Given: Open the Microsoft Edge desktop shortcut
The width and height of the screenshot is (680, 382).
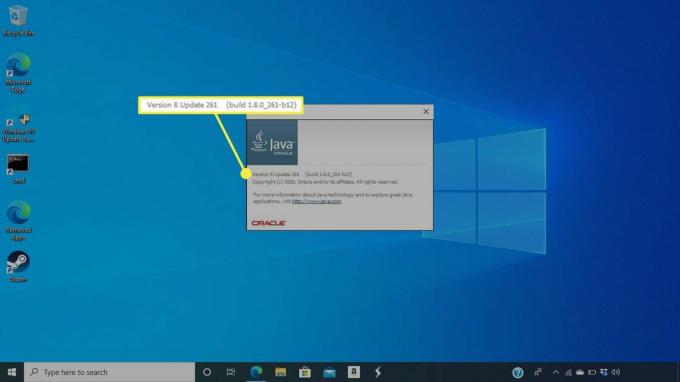Looking at the screenshot, I should point(18,73).
